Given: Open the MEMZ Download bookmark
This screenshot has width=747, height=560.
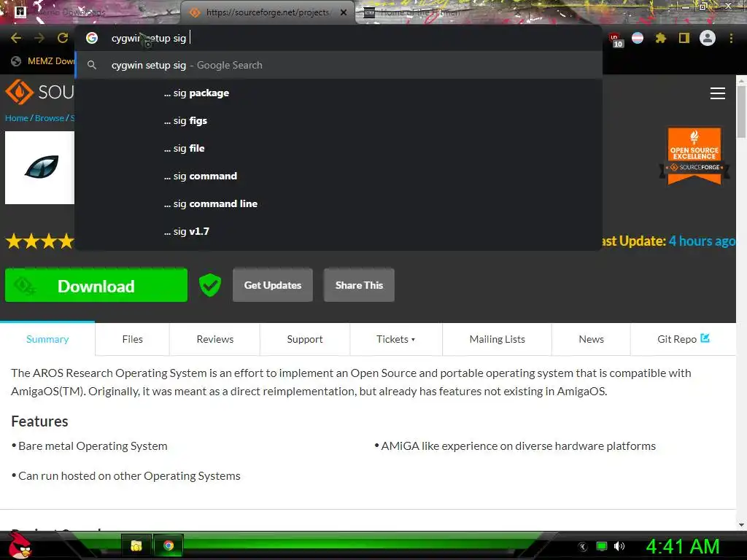Looking at the screenshot, I should click(x=43, y=61).
